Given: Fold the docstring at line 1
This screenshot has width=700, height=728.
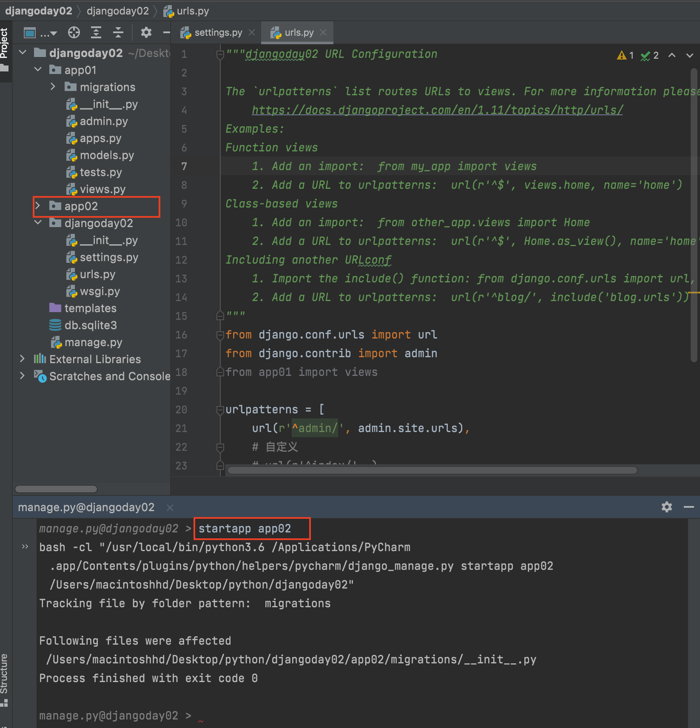Looking at the screenshot, I should [x=220, y=54].
